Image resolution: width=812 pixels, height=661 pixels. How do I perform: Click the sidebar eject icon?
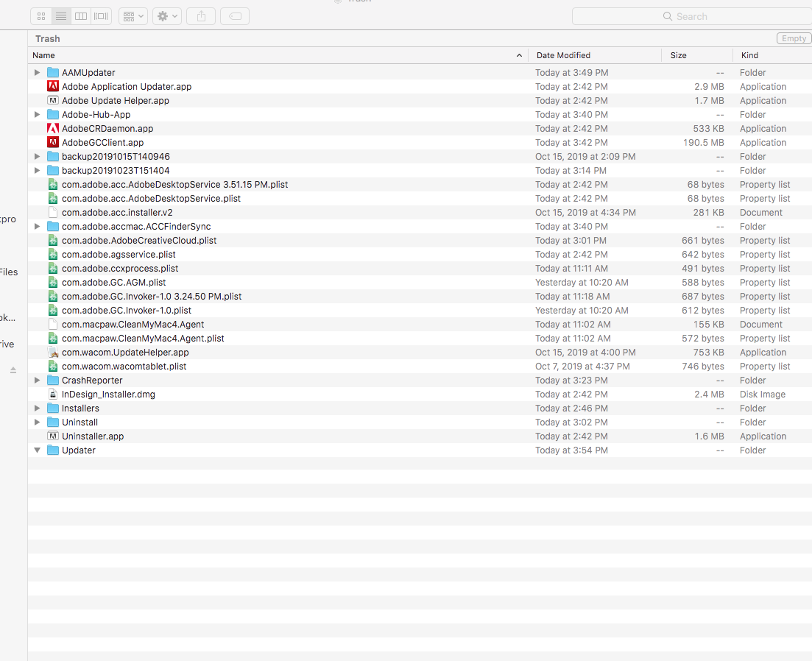point(13,370)
